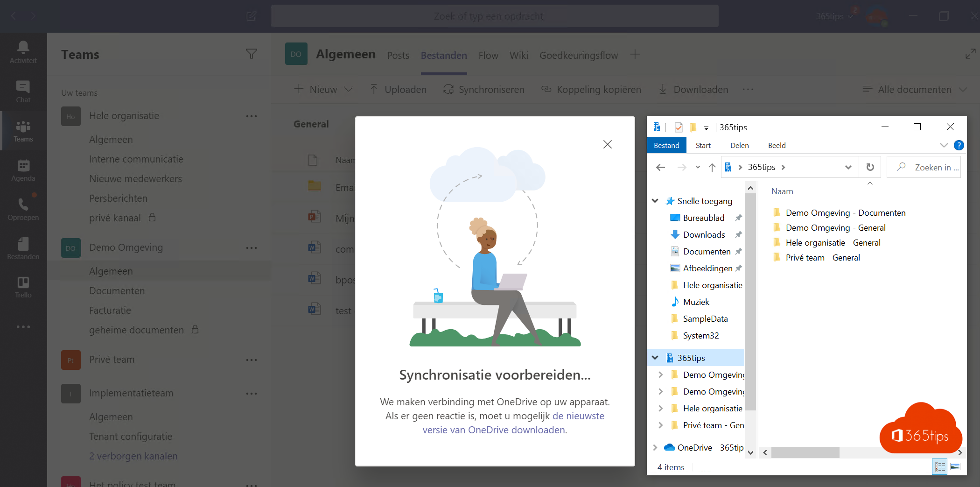The height and width of the screenshot is (487, 980).
Task: Open the Bestand menu in Explorer
Action: 666,145
